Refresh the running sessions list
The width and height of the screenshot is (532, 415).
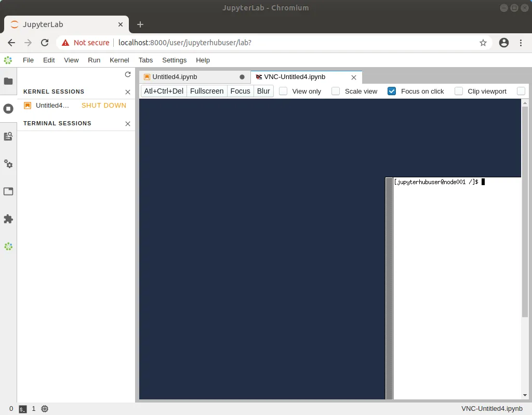(128, 74)
